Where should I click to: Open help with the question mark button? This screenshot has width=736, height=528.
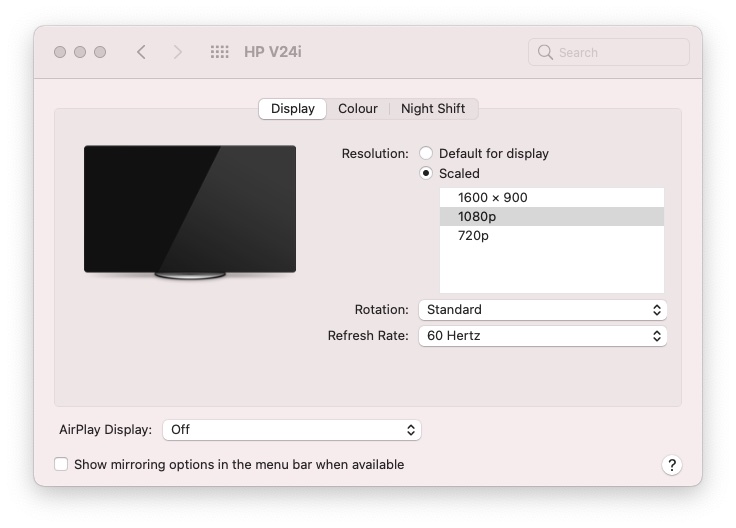tap(672, 465)
